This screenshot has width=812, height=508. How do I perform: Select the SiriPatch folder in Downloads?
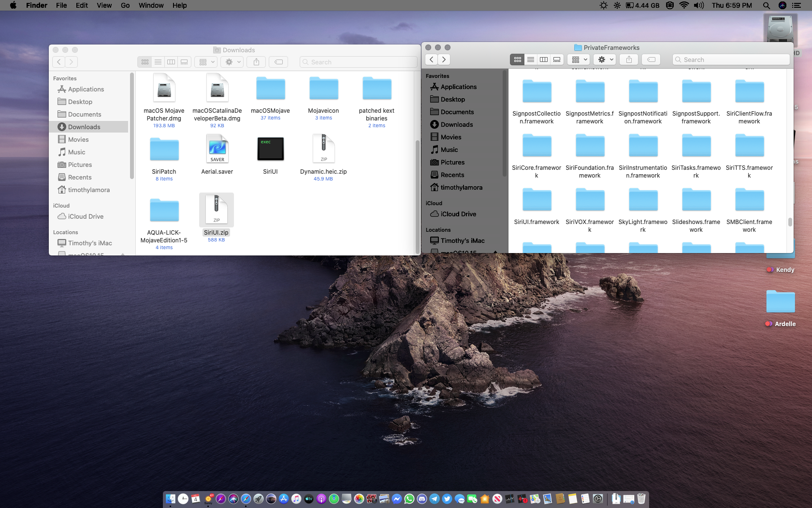coord(164,149)
